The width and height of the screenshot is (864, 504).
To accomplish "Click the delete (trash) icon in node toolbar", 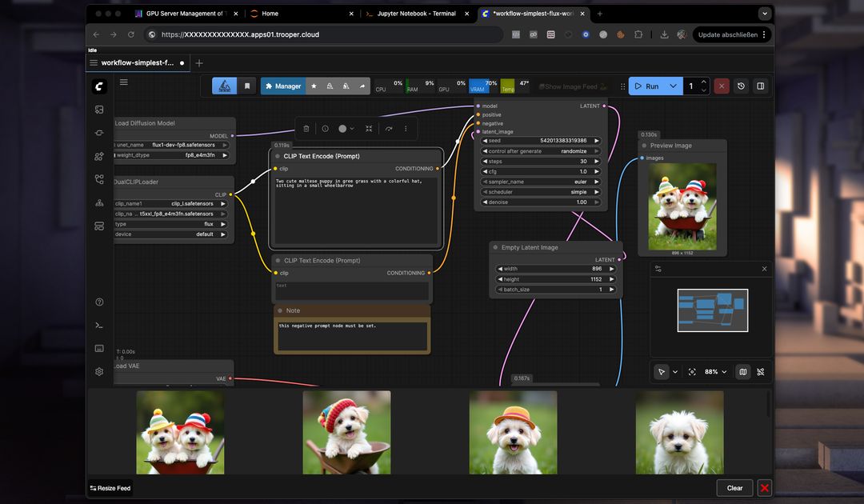I will pos(306,128).
